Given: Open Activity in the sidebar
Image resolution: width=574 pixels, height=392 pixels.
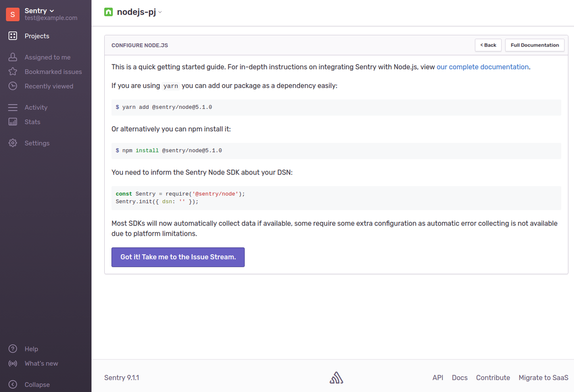Looking at the screenshot, I should point(36,108).
